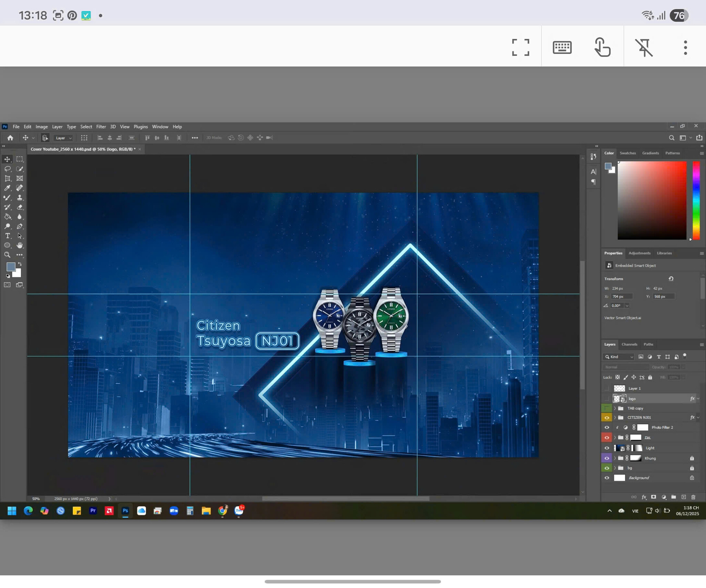Image resolution: width=706 pixels, height=588 pixels.
Task: Click the foreground color swatch in toolbox
Action: tap(11, 267)
